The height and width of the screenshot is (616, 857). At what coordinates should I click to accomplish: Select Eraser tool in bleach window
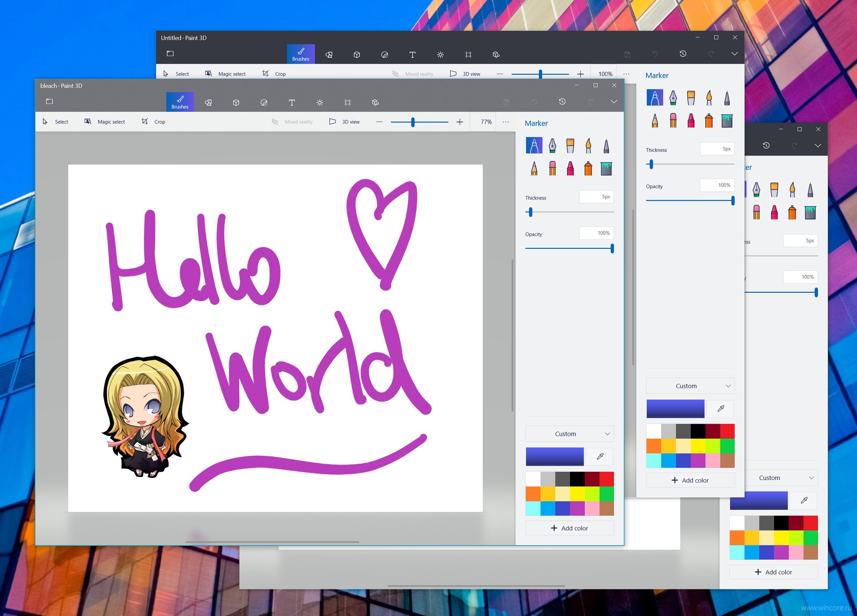[x=552, y=168]
